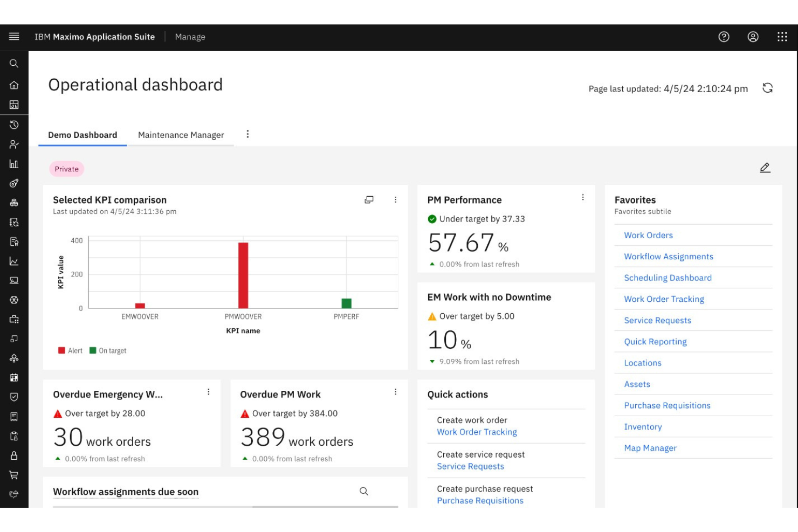This screenshot has height=532, width=798.
Task: Open the help menu
Action: click(724, 37)
